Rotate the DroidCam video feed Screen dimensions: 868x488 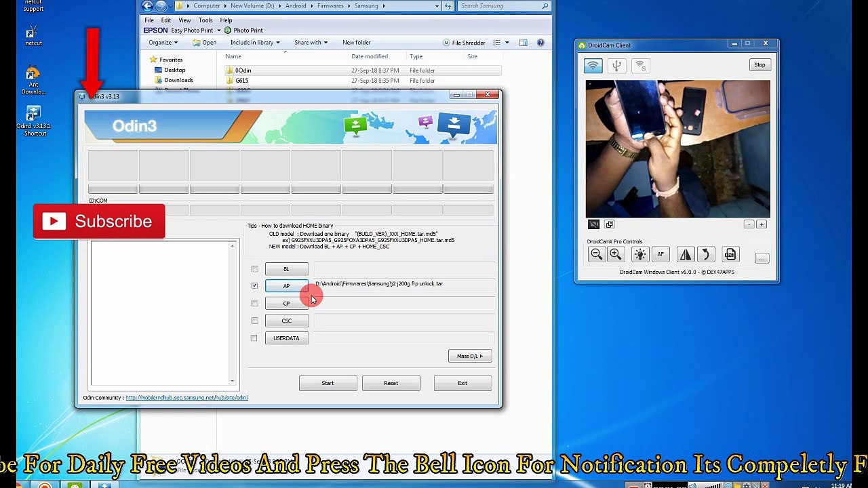point(705,254)
